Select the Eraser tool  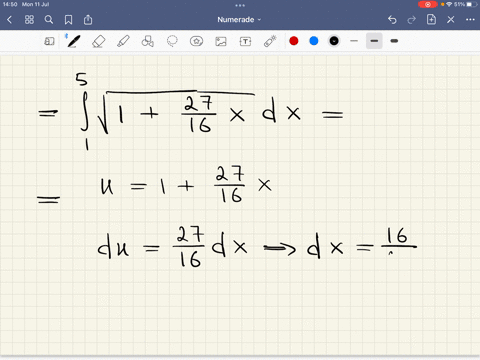click(x=98, y=41)
